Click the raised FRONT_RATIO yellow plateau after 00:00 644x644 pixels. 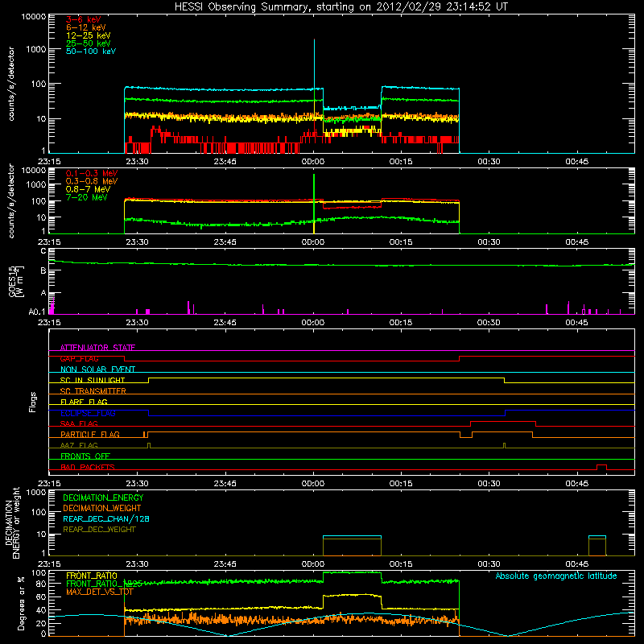click(352, 595)
